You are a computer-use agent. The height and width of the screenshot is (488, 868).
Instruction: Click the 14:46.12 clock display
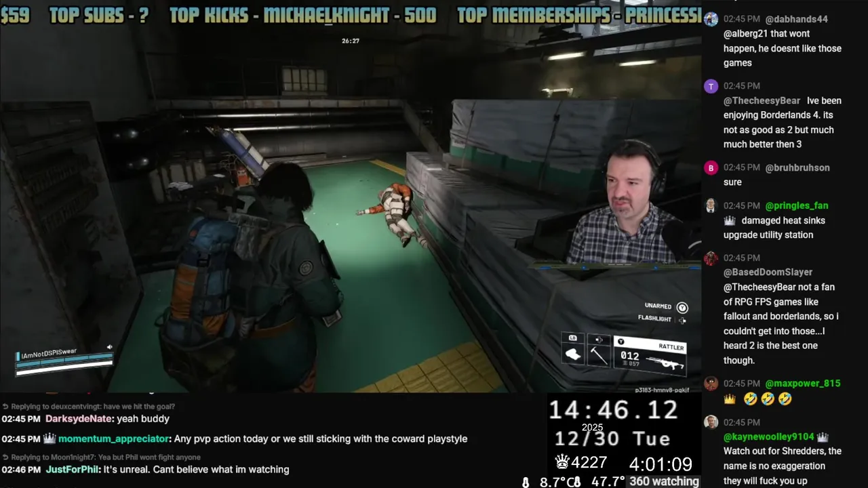[613, 409]
